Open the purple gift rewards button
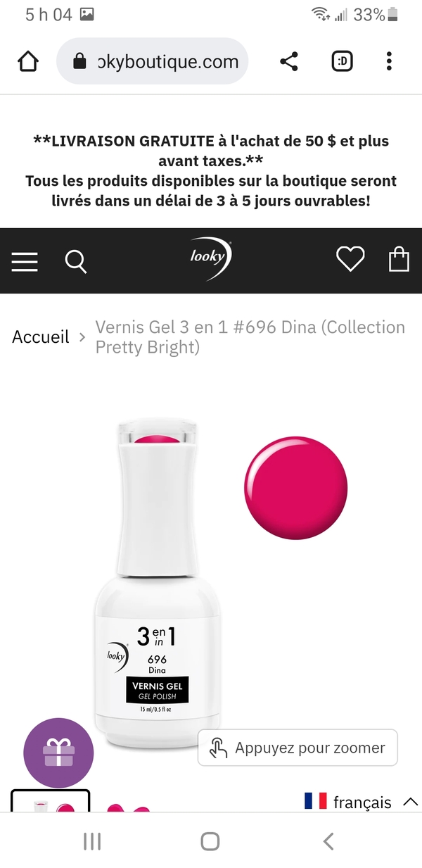Screen dimensions: 422x868 click(58, 752)
